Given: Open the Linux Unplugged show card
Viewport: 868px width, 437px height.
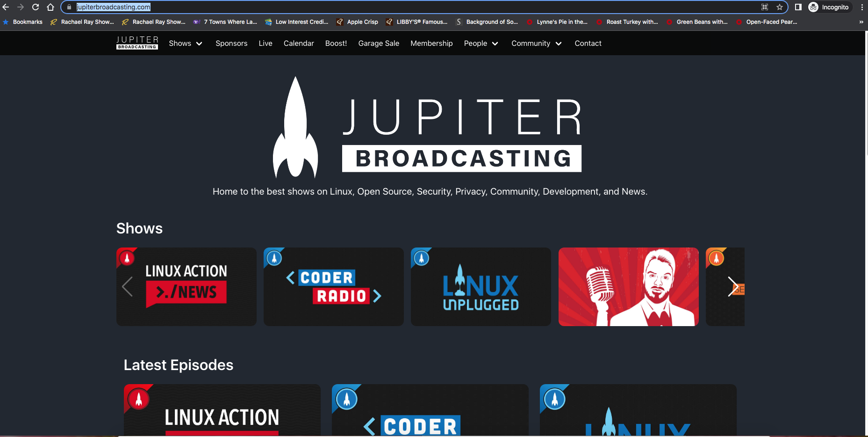Looking at the screenshot, I should 481,287.
